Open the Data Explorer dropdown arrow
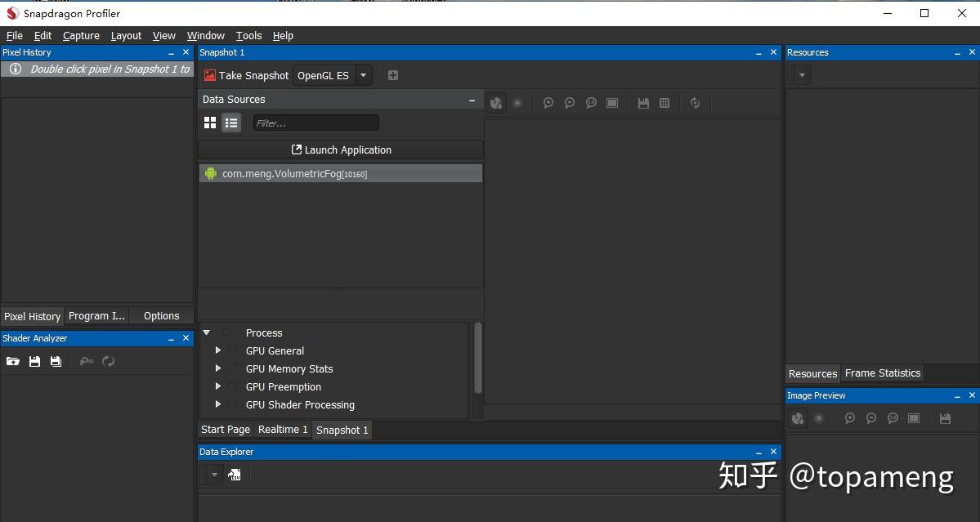This screenshot has height=522, width=980. click(x=214, y=475)
